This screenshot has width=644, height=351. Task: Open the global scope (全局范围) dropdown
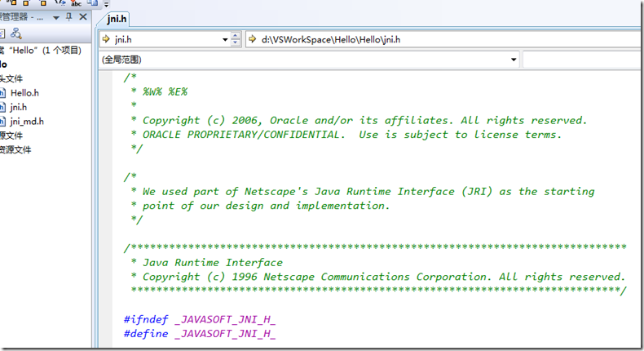[514, 60]
